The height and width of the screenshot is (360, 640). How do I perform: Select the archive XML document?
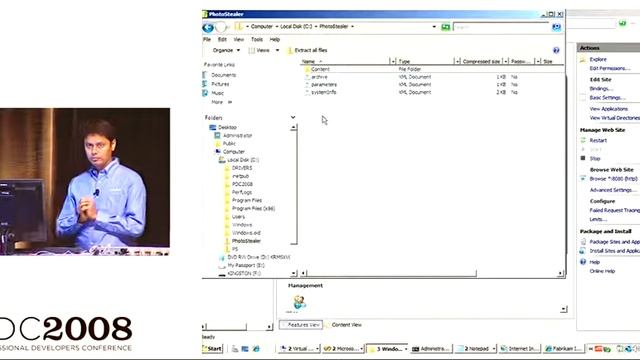point(319,77)
